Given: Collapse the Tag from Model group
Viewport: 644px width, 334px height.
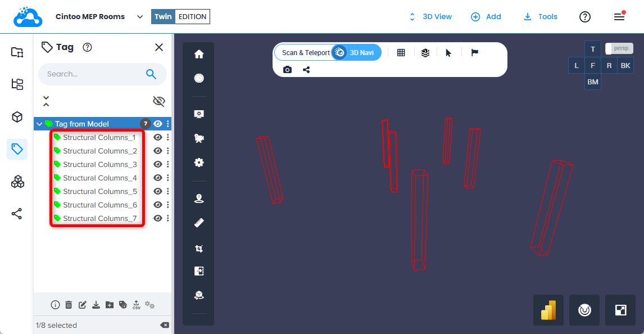Looking at the screenshot, I should 39,124.
